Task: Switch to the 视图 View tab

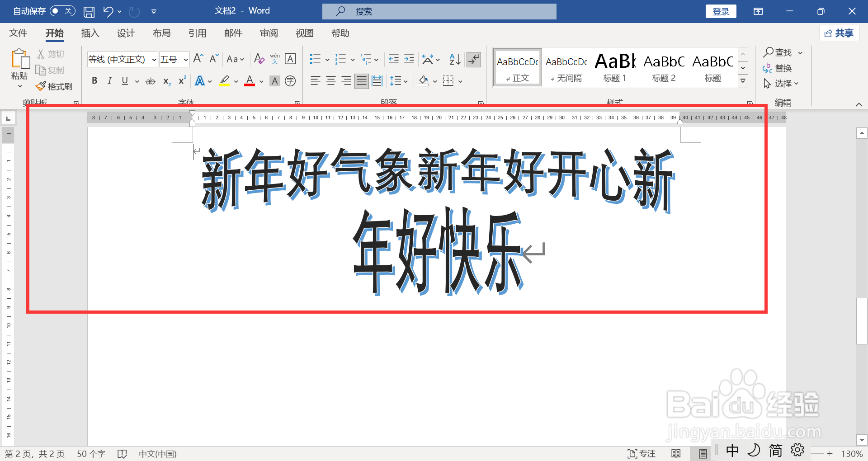Action: (x=305, y=33)
